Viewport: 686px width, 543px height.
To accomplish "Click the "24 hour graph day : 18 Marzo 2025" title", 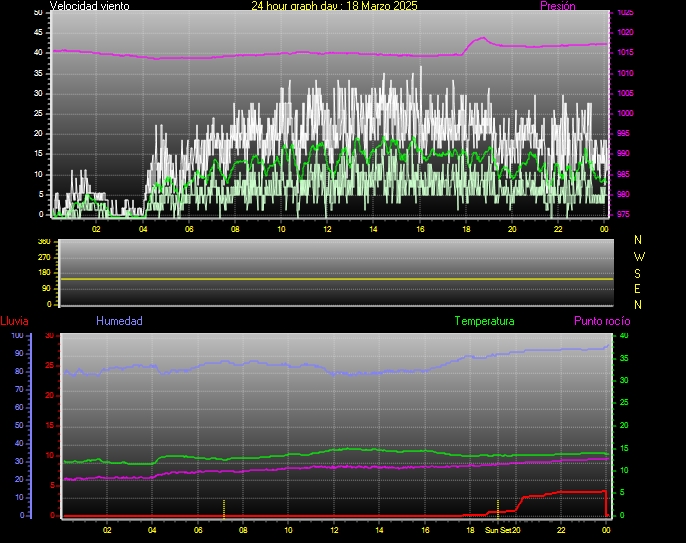I will click(334, 6).
